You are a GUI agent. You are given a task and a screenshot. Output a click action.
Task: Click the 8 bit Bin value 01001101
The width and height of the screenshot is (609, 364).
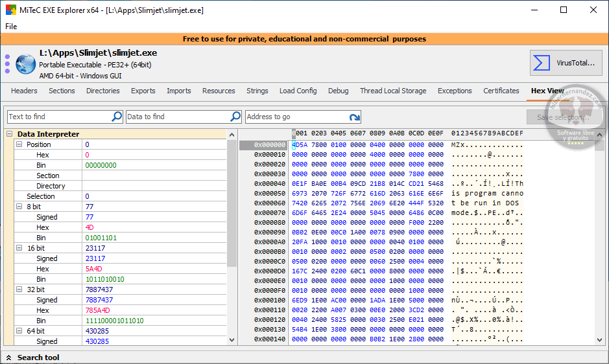tap(101, 238)
